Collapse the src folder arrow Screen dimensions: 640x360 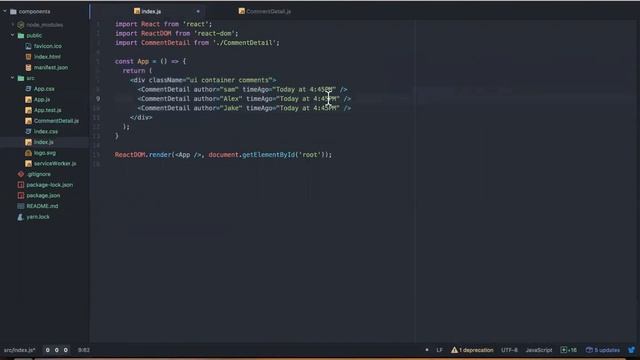[x=13, y=78]
